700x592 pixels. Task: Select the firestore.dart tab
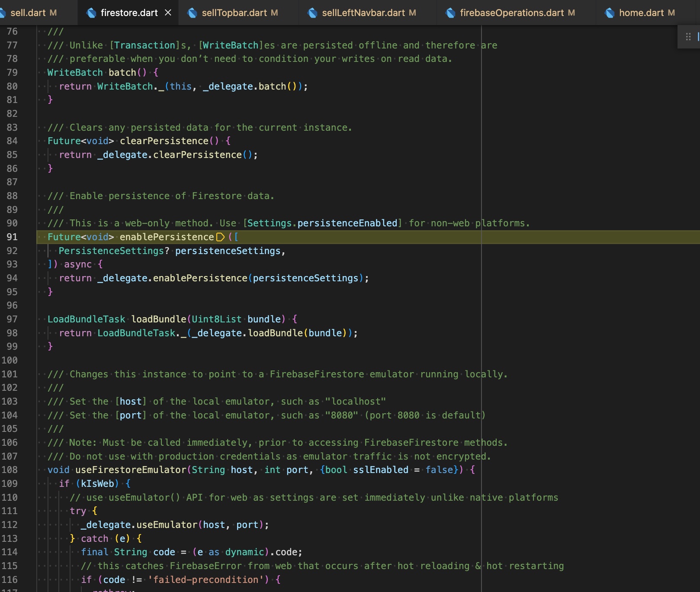click(129, 13)
